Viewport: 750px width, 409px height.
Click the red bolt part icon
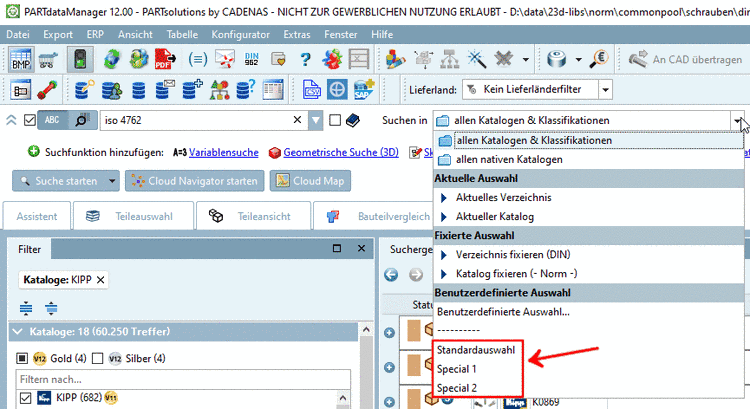(48, 90)
